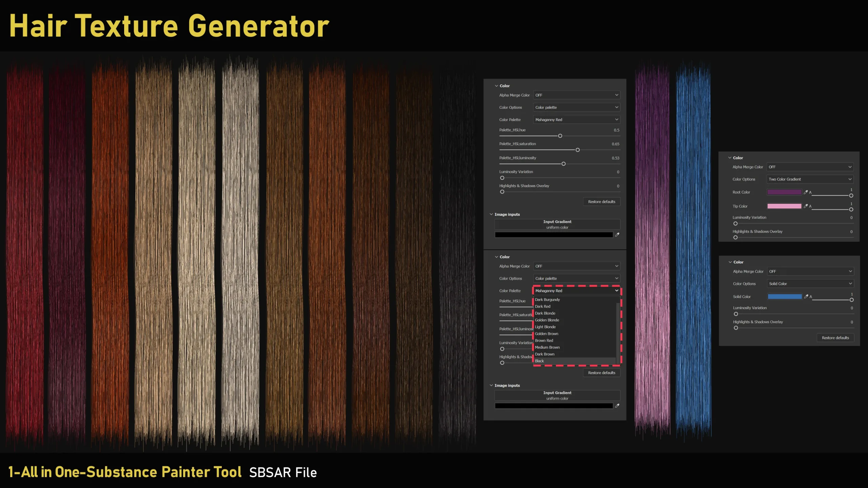Open Color Options dropdown showing Solid Color
Viewport: 868px width, 488px height.
point(810,284)
